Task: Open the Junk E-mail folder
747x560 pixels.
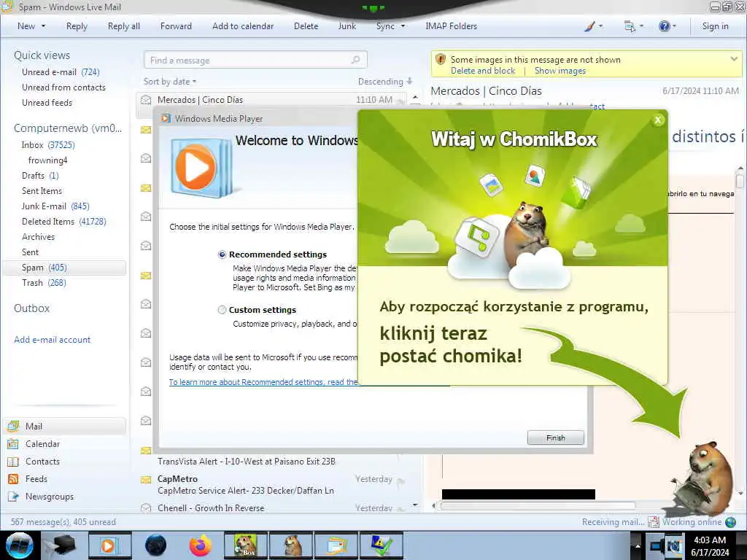Action: click(55, 206)
